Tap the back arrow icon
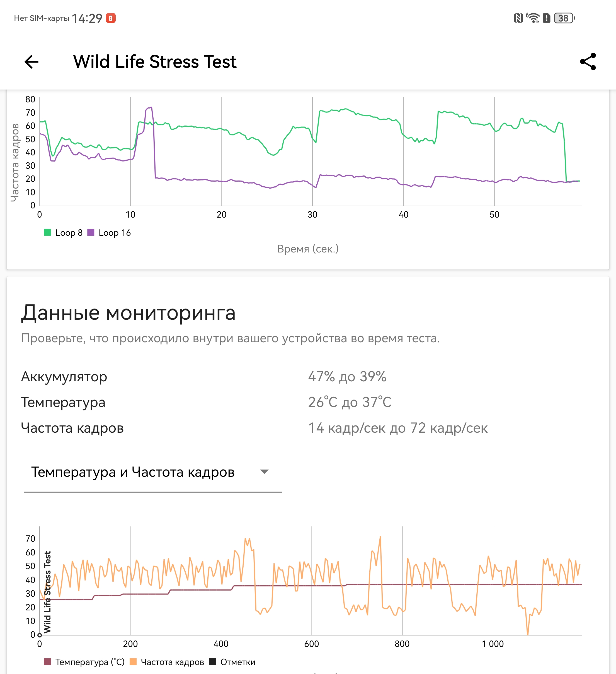This screenshot has width=616, height=674. (32, 62)
